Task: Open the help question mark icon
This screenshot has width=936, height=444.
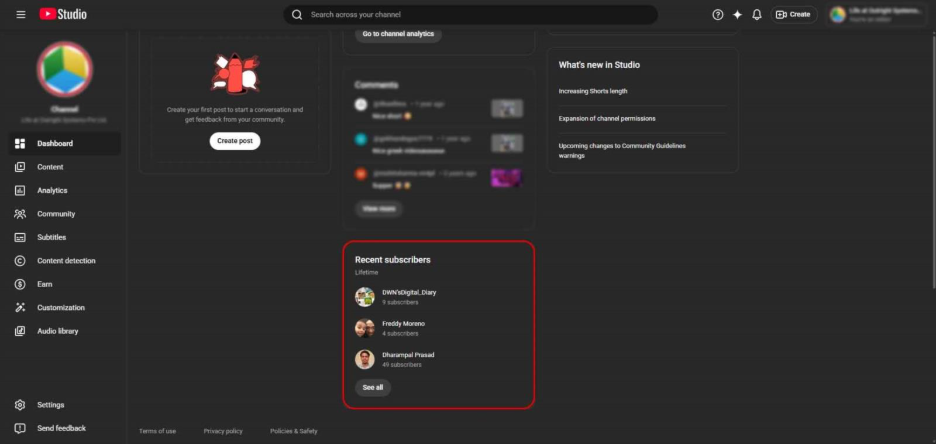Action: tap(718, 14)
